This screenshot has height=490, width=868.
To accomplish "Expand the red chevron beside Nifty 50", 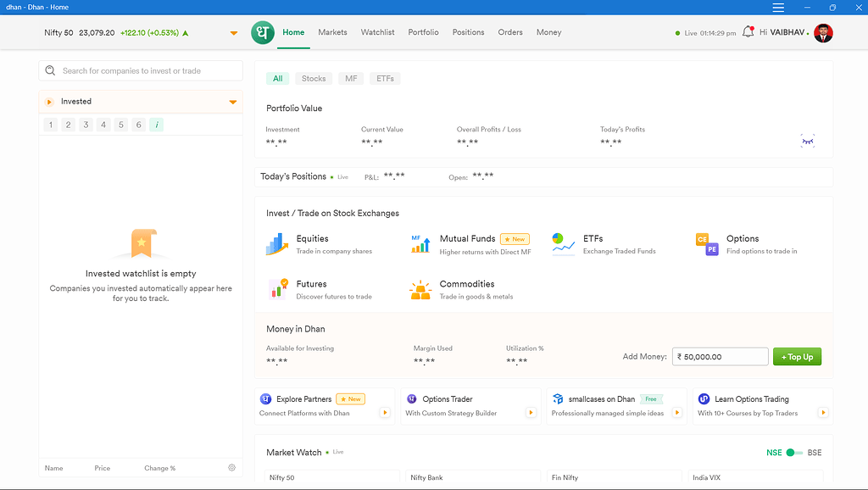I will click(233, 33).
